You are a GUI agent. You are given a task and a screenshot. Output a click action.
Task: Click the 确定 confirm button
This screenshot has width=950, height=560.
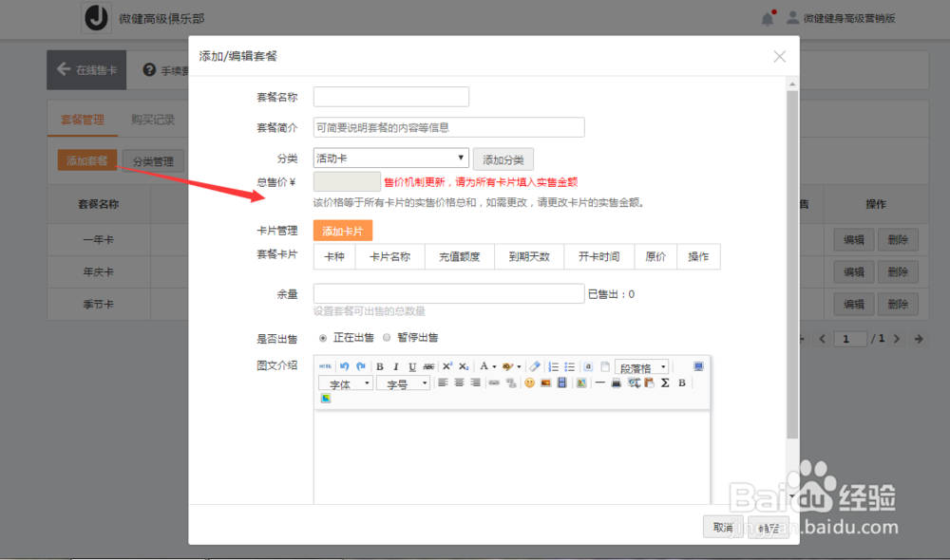click(x=769, y=528)
